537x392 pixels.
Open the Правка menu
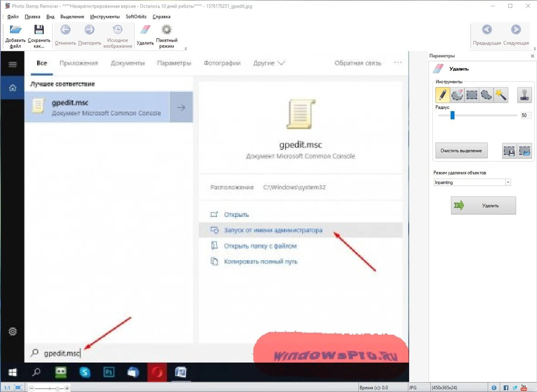coord(33,17)
